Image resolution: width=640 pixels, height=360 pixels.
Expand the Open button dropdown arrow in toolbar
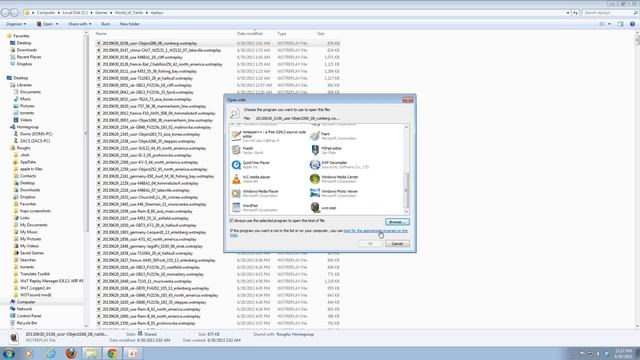click(57, 24)
